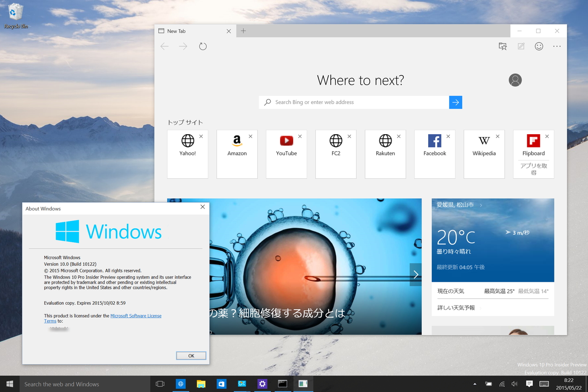Start a Web Note annotation in Edge
588x392 pixels.
click(x=520, y=46)
